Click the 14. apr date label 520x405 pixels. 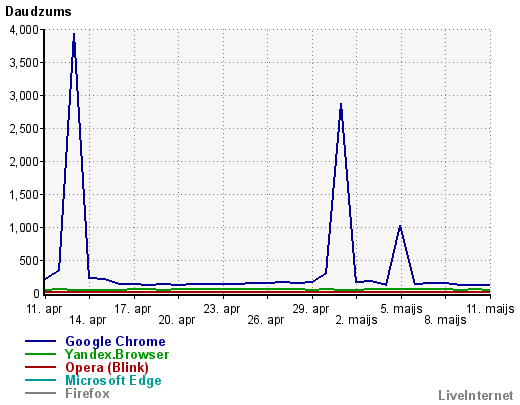(x=87, y=320)
